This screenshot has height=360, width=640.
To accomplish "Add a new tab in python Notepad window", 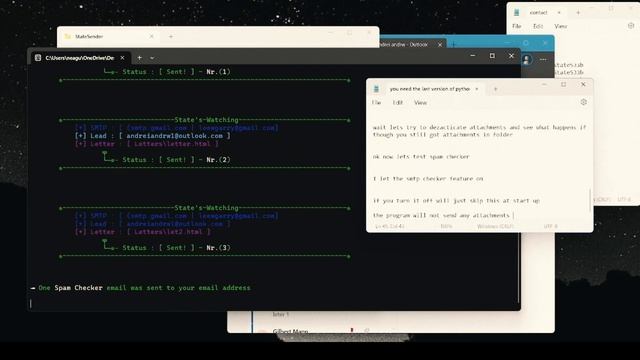I will coord(496,89).
